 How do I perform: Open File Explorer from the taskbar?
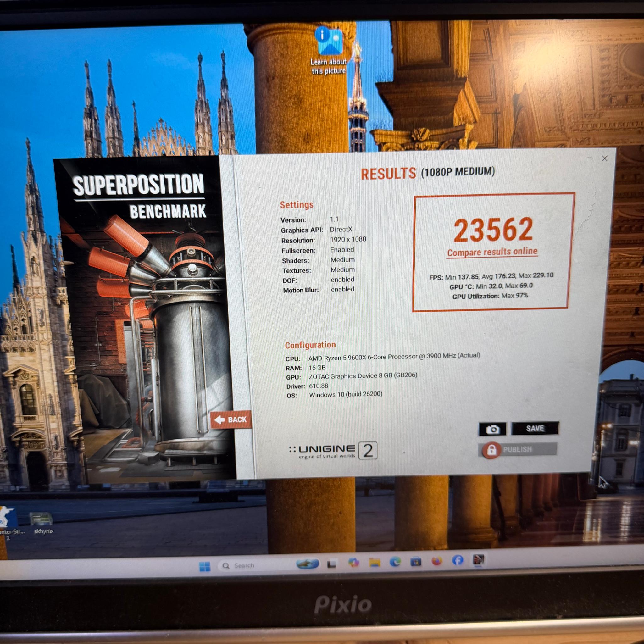[x=375, y=562]
